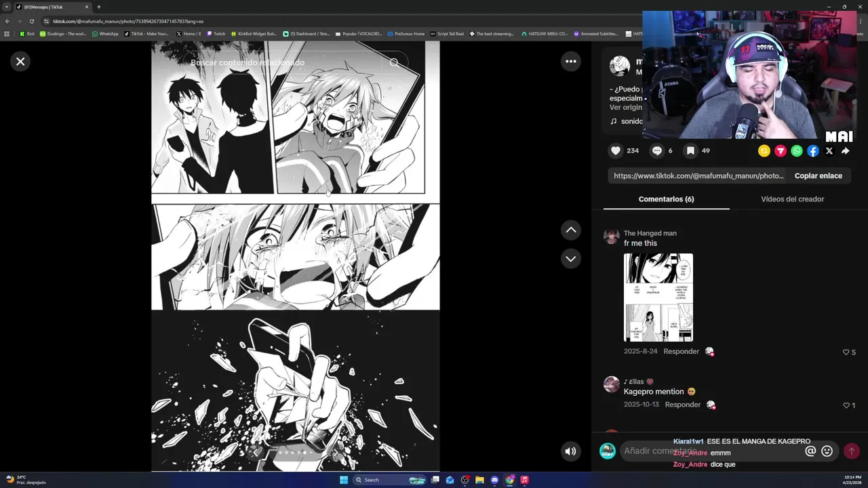Mute the post sound
868x488 pixels.
click(x=571, y=451)
